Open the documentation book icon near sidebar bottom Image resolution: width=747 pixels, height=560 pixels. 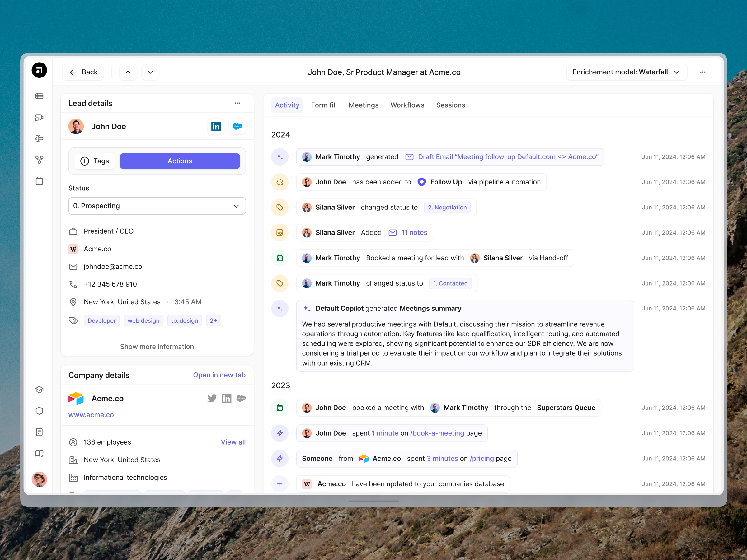point(40,453)
